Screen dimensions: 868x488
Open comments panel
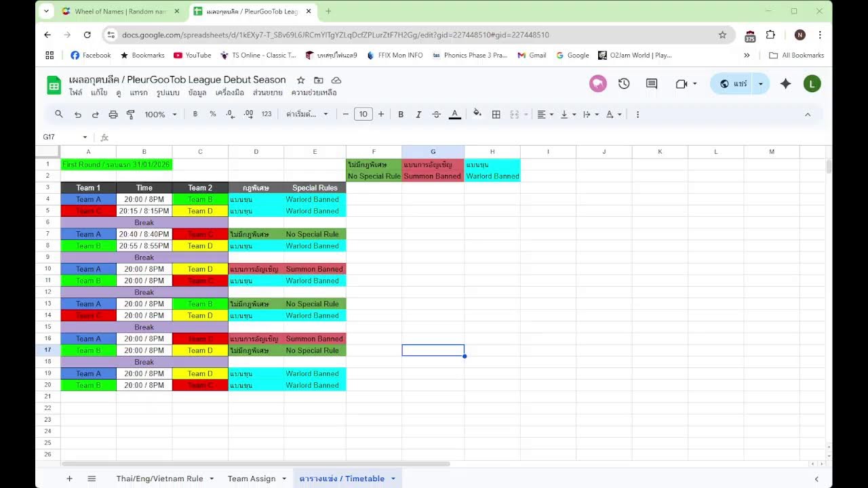(x=652, y=83)
